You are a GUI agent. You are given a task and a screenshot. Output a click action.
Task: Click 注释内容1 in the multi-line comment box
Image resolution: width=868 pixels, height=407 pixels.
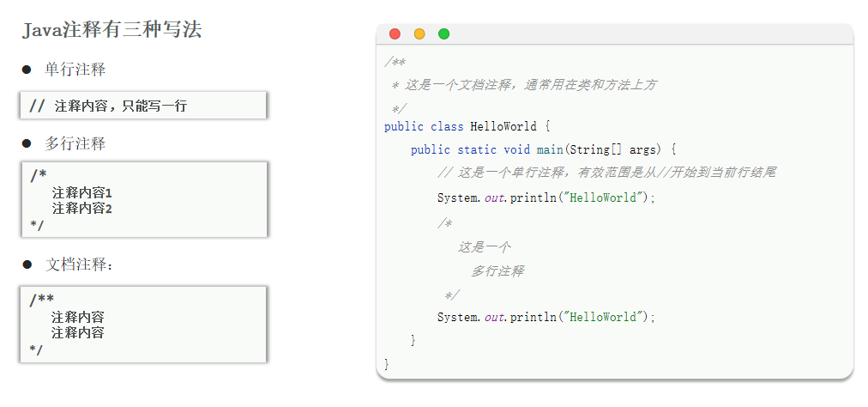click(x=82, y=193)
